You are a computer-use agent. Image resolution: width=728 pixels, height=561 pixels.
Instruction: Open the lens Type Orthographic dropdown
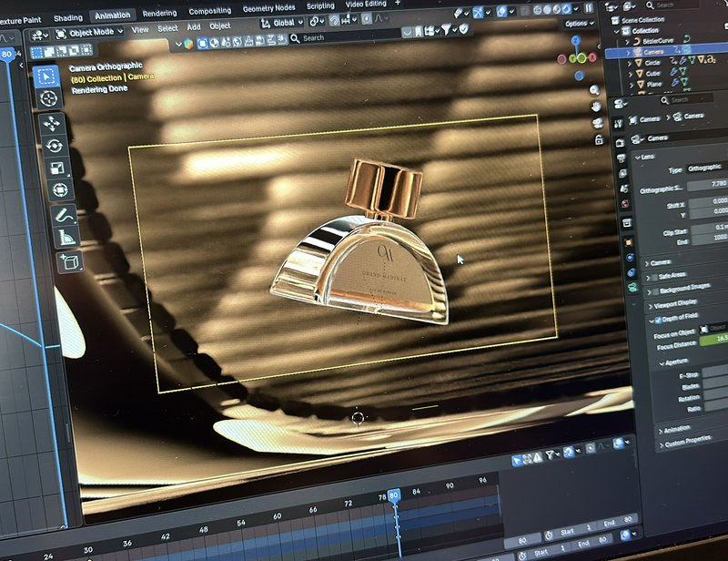tap(706, 168)
